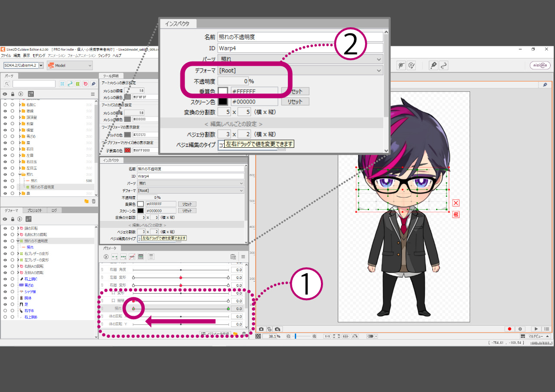Image resolution: width=555 pixels, height=392 pixels.
Task: Click the camera snapshot icon below canvas
Action: (x=261, y=329)
